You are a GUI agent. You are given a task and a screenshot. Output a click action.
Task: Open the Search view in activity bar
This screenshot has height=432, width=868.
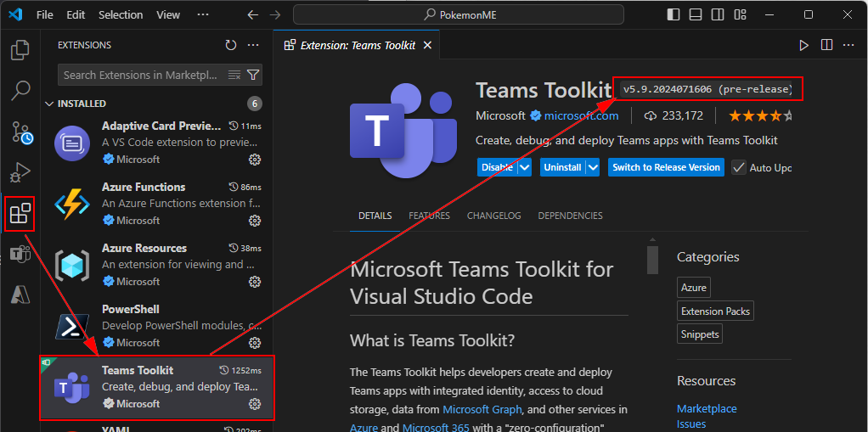20,90
